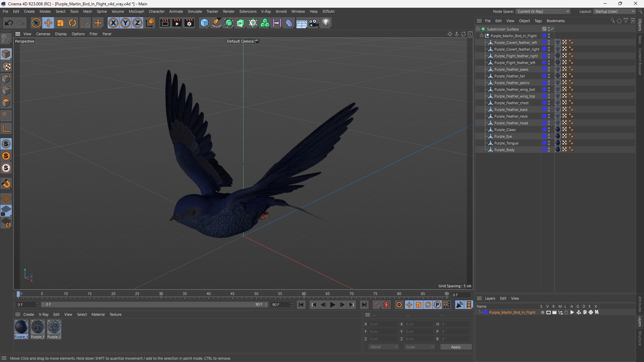Open the viewport Cameras menu
The width and height of the screenshot is (644, 362).
(43, 34)
